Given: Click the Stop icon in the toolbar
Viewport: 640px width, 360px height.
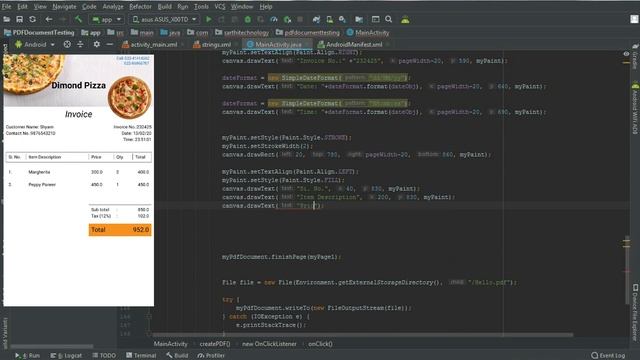Looking at the screenshot, I should (300, 19).
